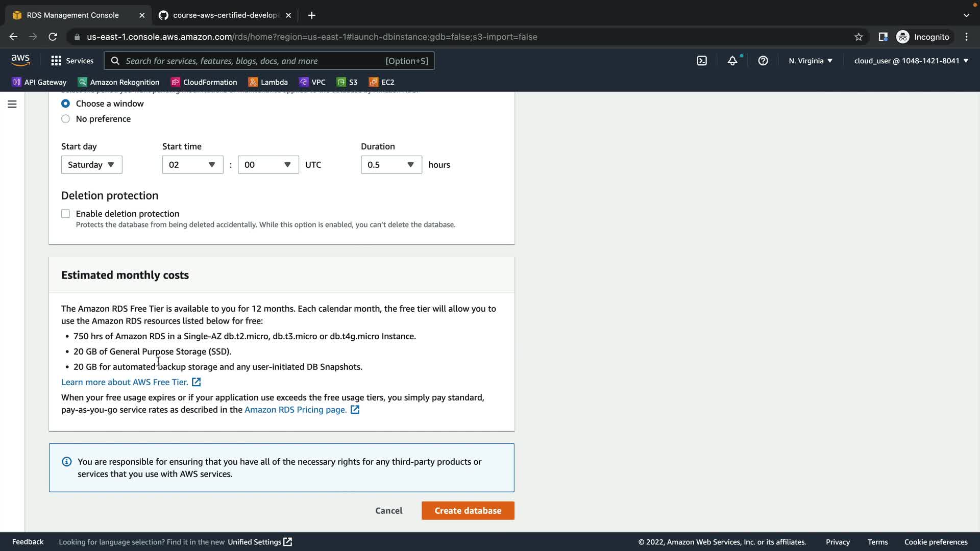The width and height of the screenshot is (980, 551).
Task: Open the N. Virginia region selector
Action: 810,61
